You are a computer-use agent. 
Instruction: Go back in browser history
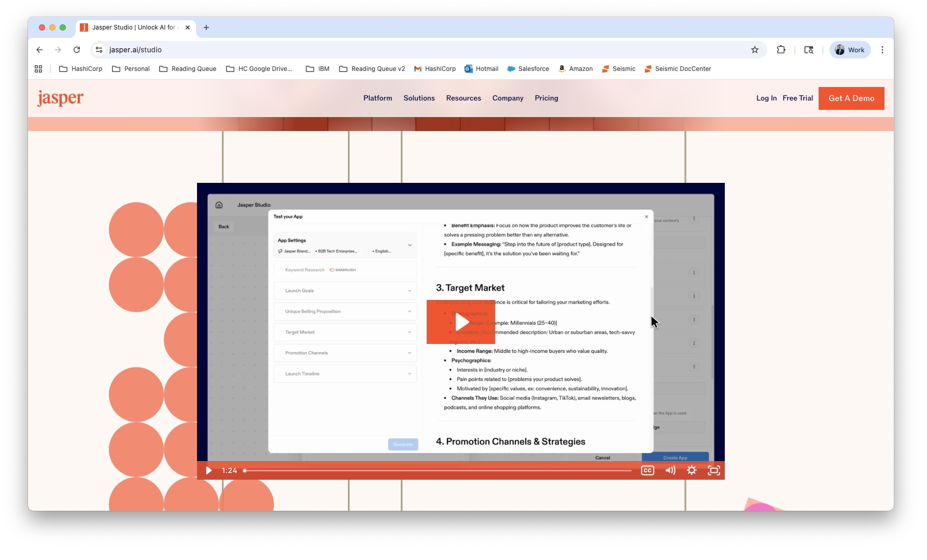coord(39,50)
